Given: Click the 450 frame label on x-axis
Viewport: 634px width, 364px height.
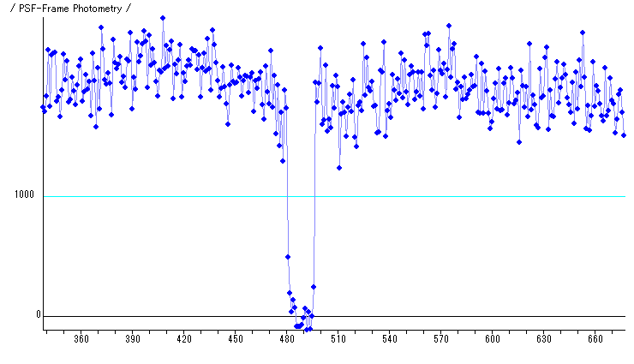Looking at the screenshot, I should 236,340.
